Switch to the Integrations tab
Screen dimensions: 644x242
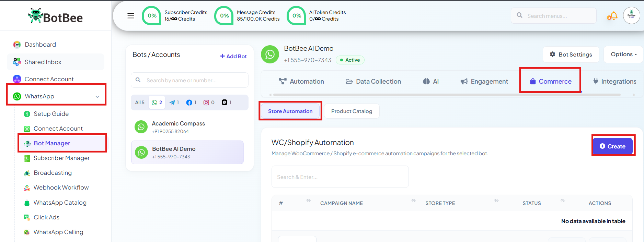coord(614,82)
